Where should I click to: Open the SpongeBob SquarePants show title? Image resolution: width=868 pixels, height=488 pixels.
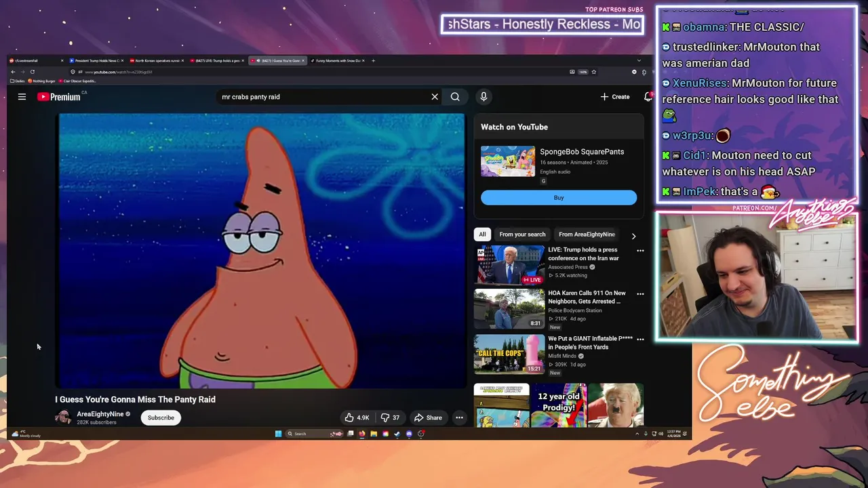(x=582, y=152)
